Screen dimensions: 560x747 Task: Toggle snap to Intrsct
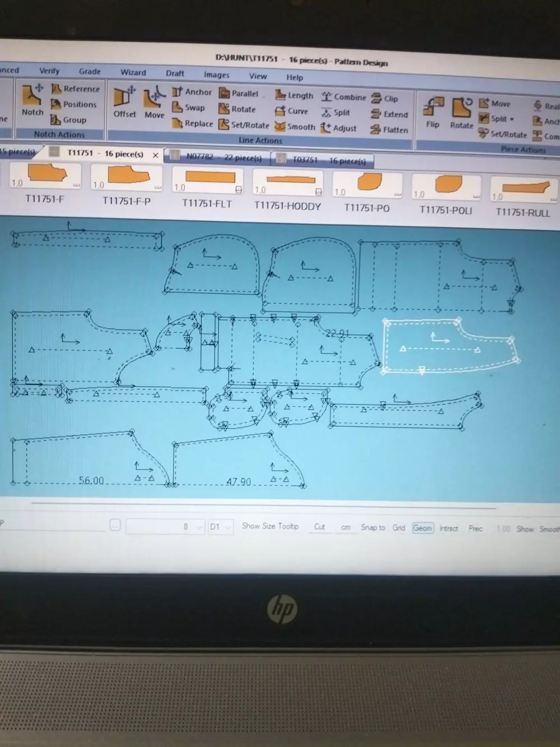click(449, 528)
